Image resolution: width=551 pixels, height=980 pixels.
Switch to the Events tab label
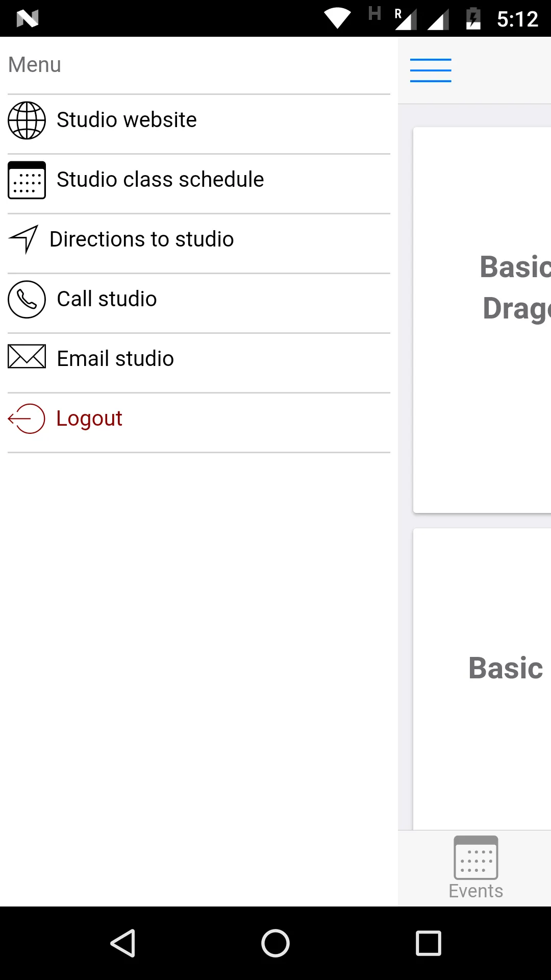point(476,891)
